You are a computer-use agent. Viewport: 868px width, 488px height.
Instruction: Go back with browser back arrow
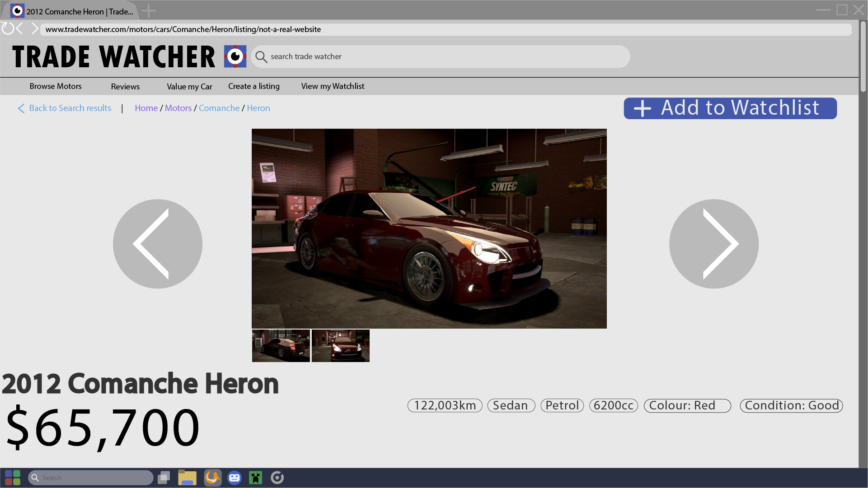19,29
